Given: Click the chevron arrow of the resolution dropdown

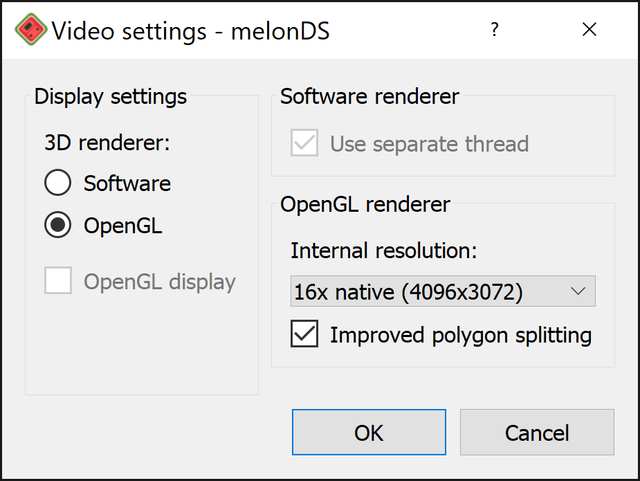Looking at the screenshot, I should pyautogui.click(x=578, y=292).
